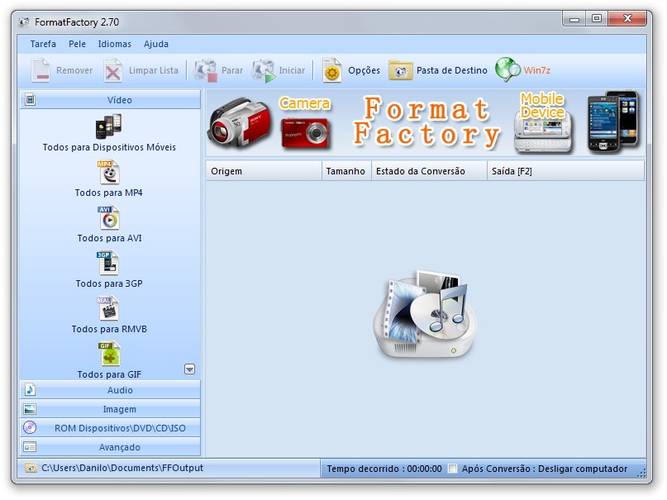Screen dimensions: 667x500
Task: Click the Imagem picture icon
Action: (x=30, y=409)
